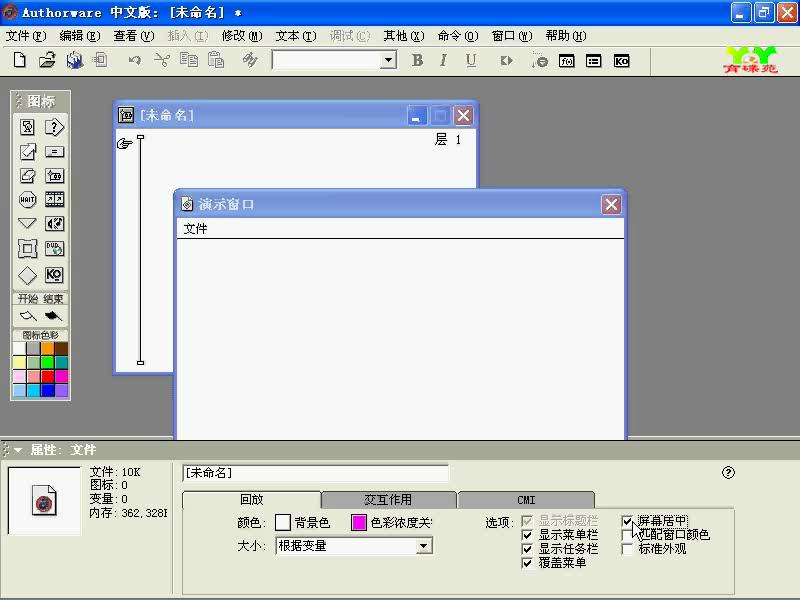Viewport: 800px width, 600px height.
Task: Click the 显示标题栏 checkbox
Action: coord(527,521)
